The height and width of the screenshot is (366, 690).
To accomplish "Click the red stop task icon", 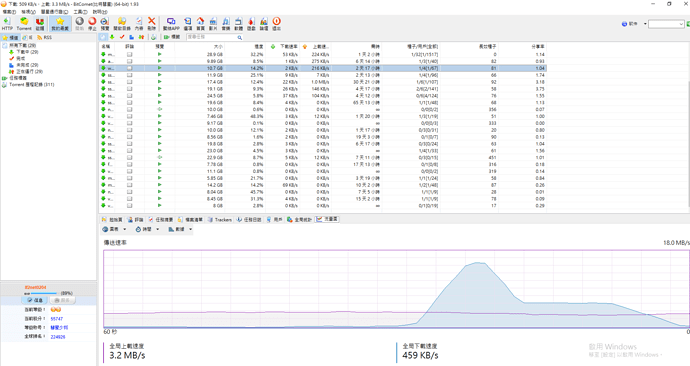I will pyautogui.click(x=92, y=23).
